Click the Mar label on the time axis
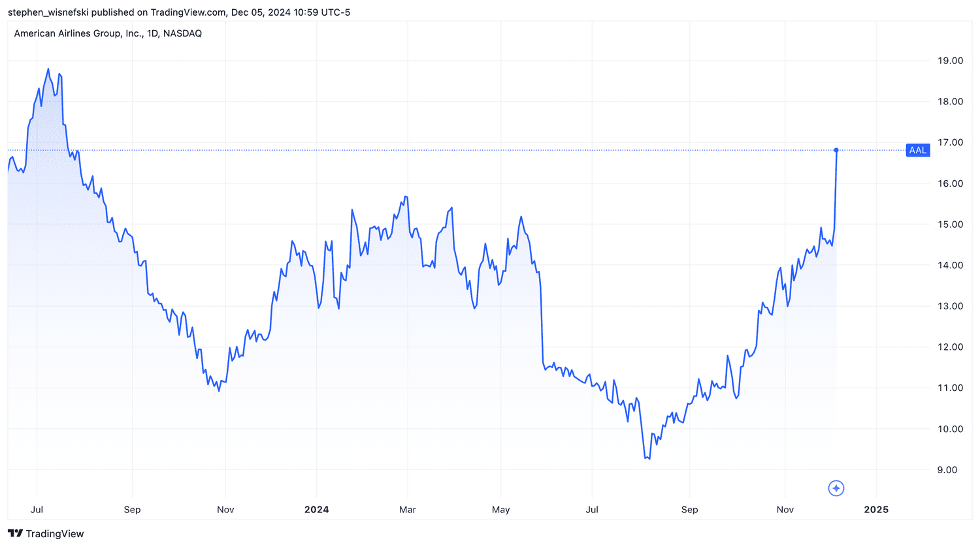The height and width of the screenshot is (547, 980). [x=408, y=509]
